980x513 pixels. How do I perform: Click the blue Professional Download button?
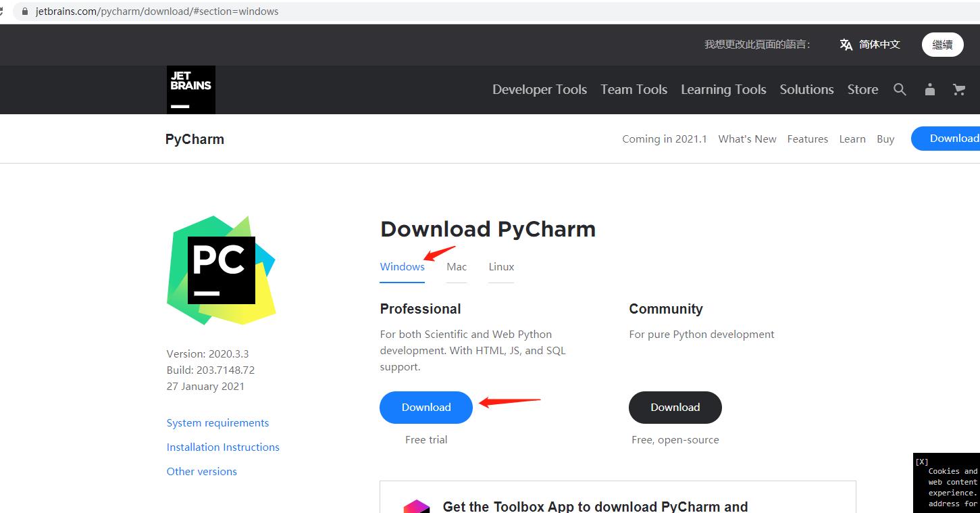pos(426,408)
